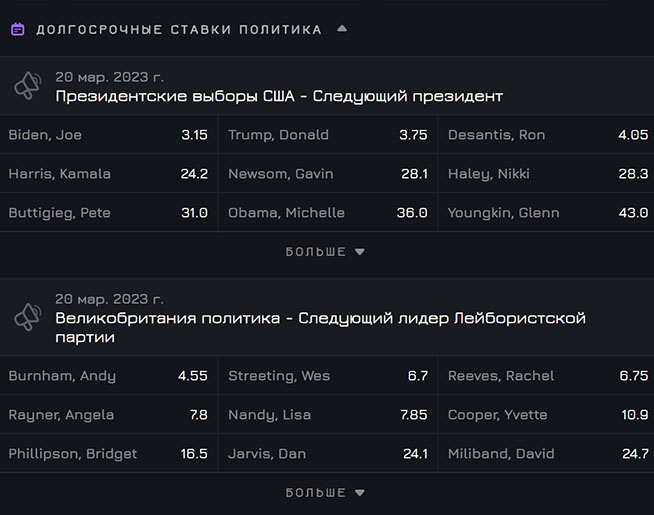Viewport: 654px width, 515px height.
Task: Select Trump, Donald odds 3.75
Action: [x=327, y=135]
